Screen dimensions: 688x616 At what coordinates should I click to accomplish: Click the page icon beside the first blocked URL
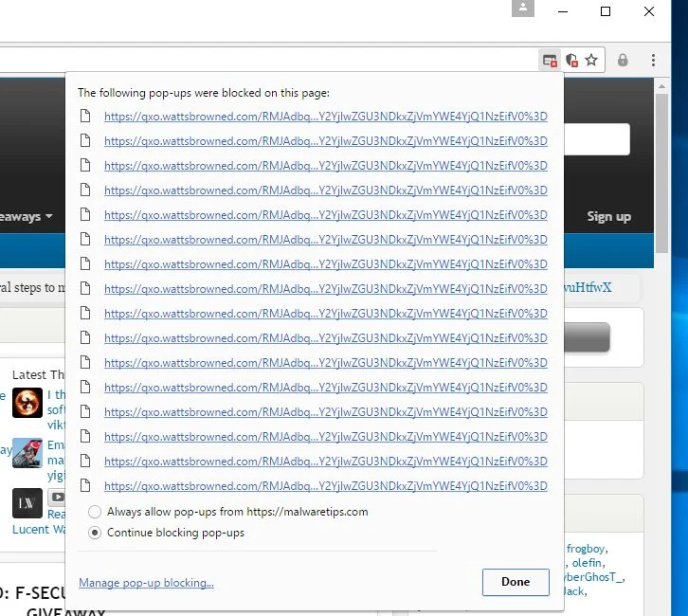click(85, 116)
